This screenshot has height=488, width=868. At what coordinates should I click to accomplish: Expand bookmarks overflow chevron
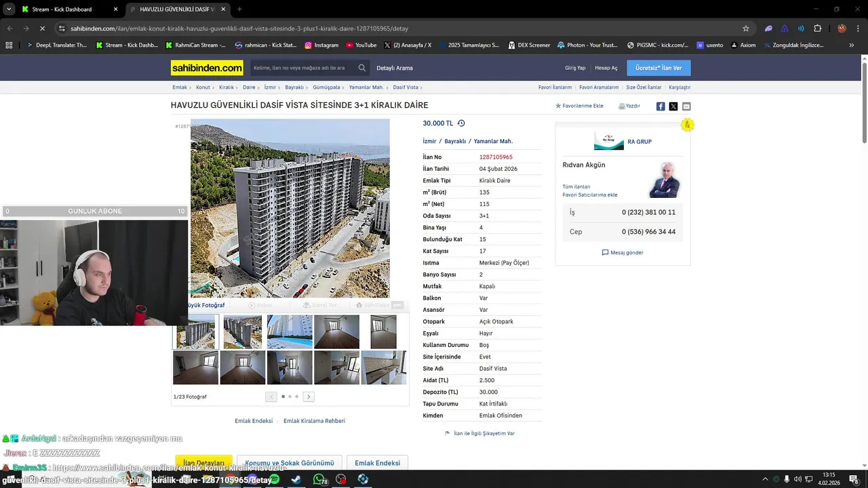point(852,45)
